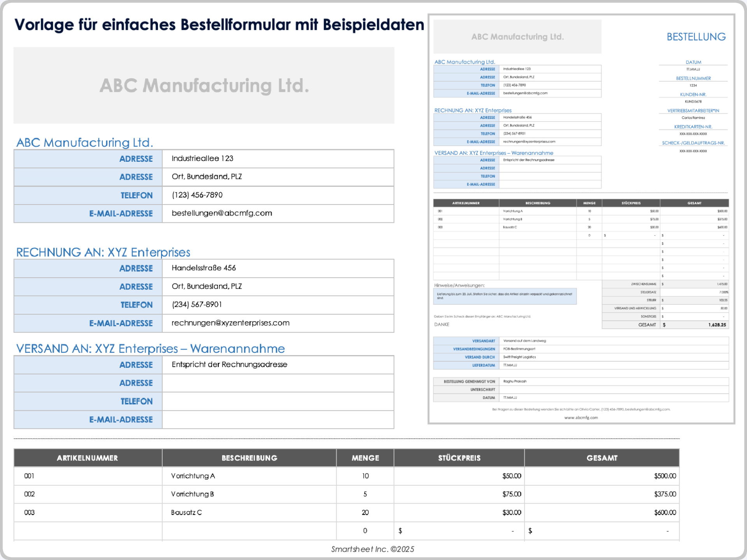Click the BESTELLNUMMER label in the preview
This screenshot has height=560, width=747.
693,78
